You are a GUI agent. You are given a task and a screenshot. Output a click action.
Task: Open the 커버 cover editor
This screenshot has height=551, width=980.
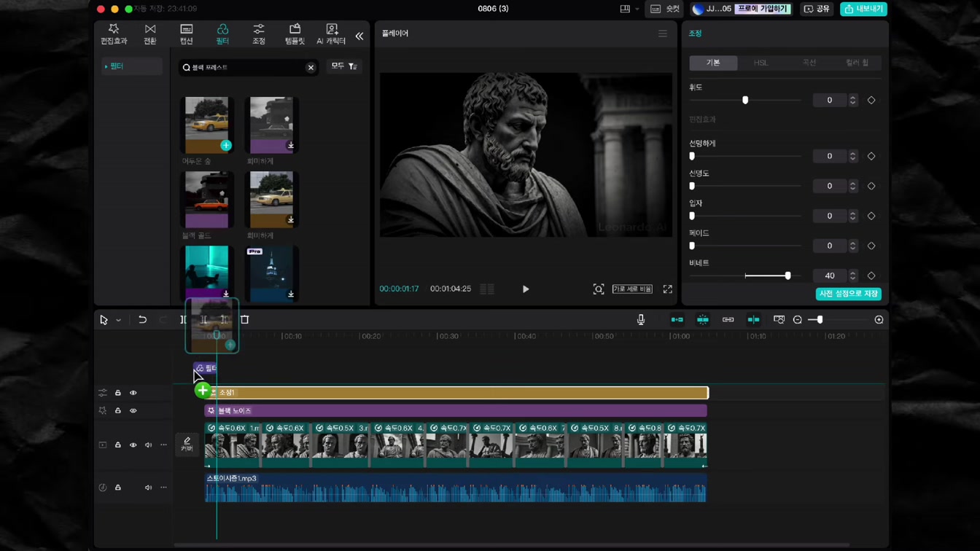pos(187,444)
